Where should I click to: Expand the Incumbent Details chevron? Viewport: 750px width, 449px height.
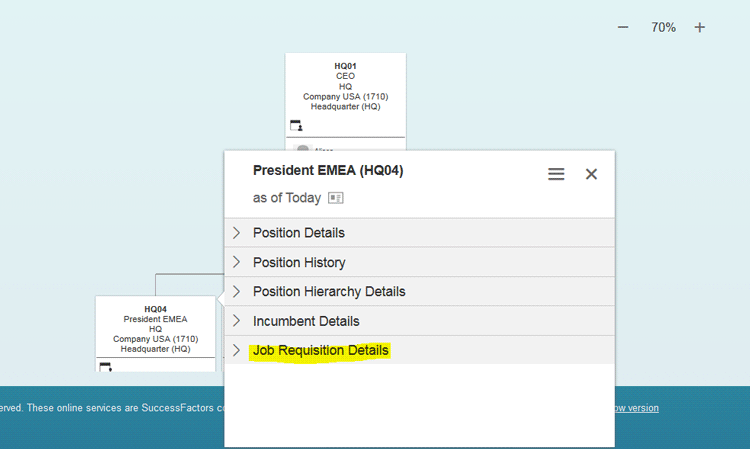[237, 321]
